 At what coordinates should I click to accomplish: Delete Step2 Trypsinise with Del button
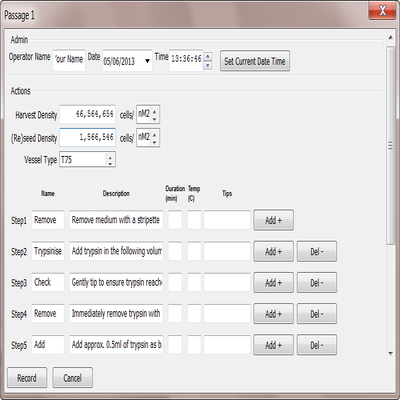point(317,251)
